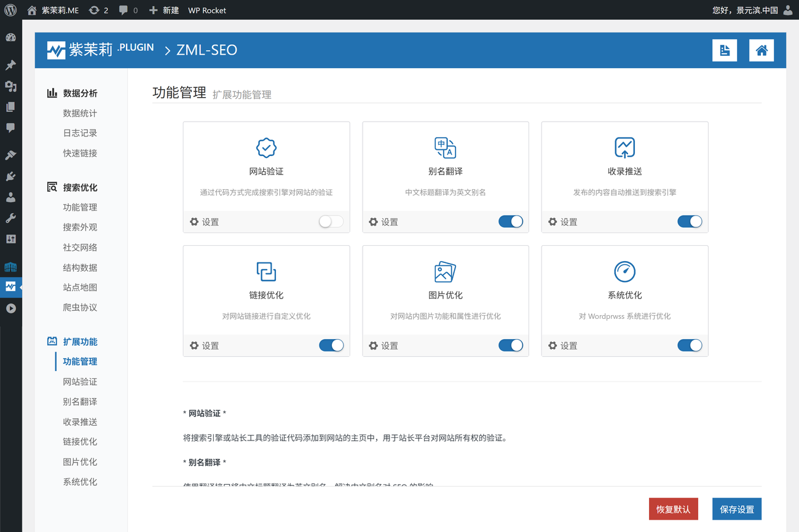Open the Plugins sidebar icon

coord(10,176)
